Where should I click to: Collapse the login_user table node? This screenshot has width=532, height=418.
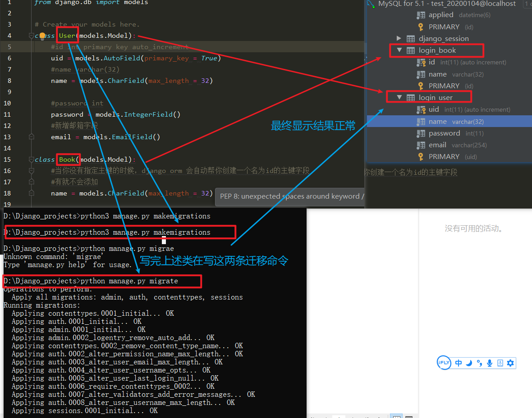coord(399,97)
